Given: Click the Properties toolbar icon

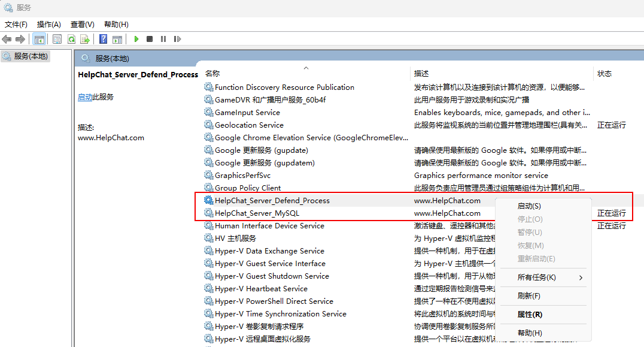Looking at the screenshot, I should [57, 40].
